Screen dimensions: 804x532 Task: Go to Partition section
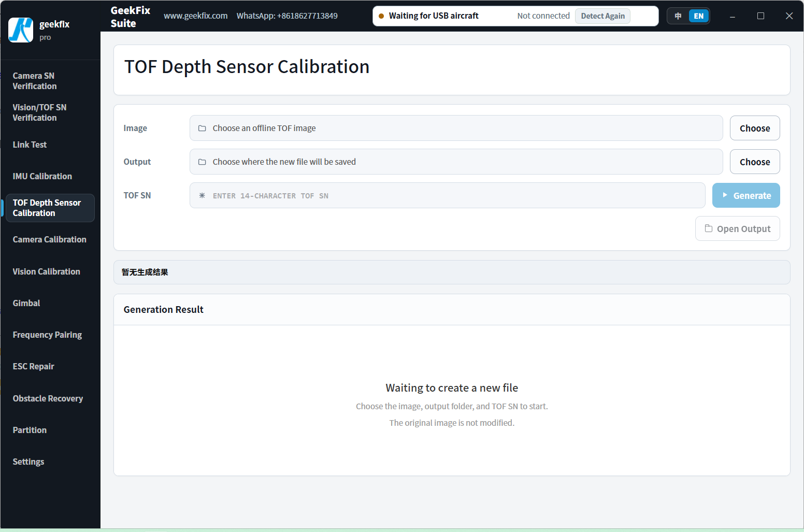tap(50, 430)
